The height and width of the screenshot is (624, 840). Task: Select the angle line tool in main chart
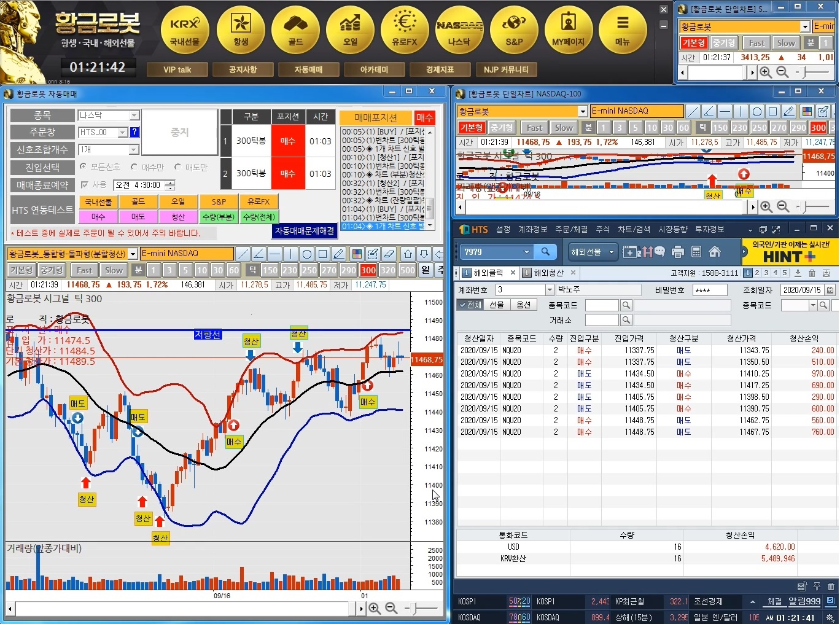[x=259, y=254]
